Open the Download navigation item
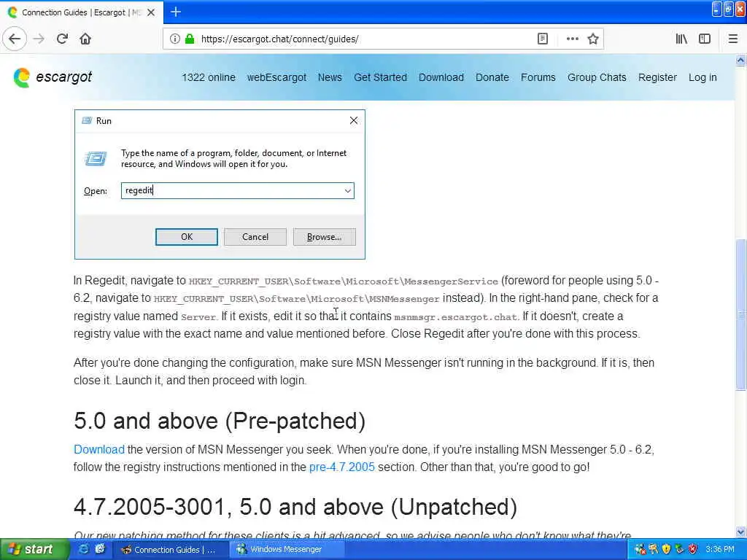This screenshot has width=747, height=560. [441, 77]
